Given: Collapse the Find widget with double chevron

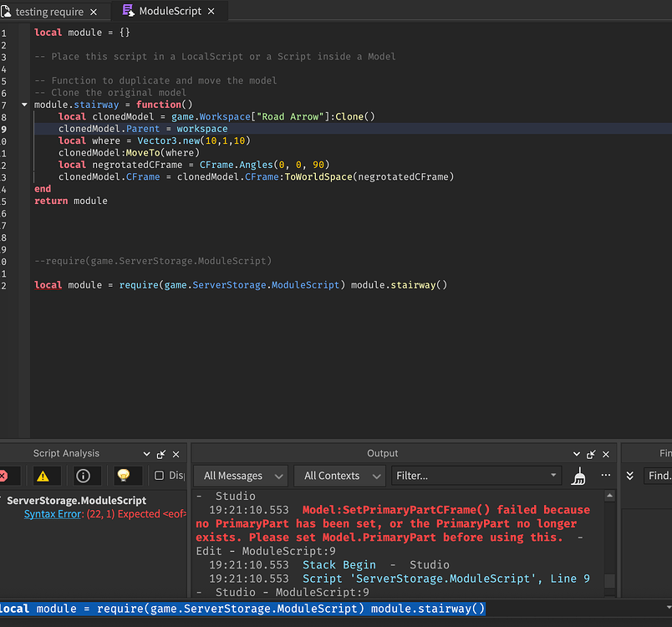Looking at the screenshot, I should click(x=629, y=475).
